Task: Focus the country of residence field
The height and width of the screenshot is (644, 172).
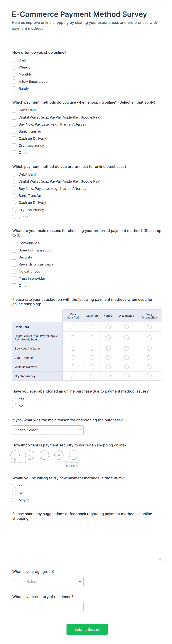Action: point(48,607)
